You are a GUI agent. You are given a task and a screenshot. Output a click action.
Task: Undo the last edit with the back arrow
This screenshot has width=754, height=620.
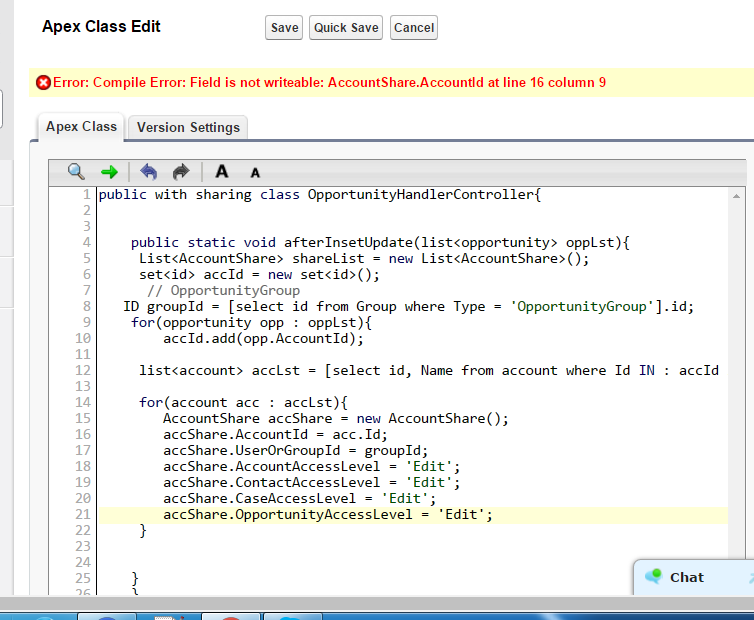pos(149,172)
